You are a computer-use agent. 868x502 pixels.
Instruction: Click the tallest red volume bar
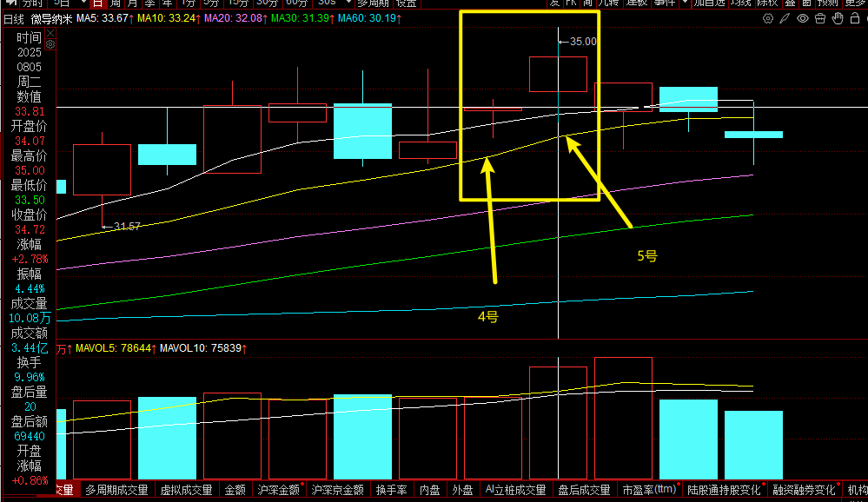click(x=623, y=417)
